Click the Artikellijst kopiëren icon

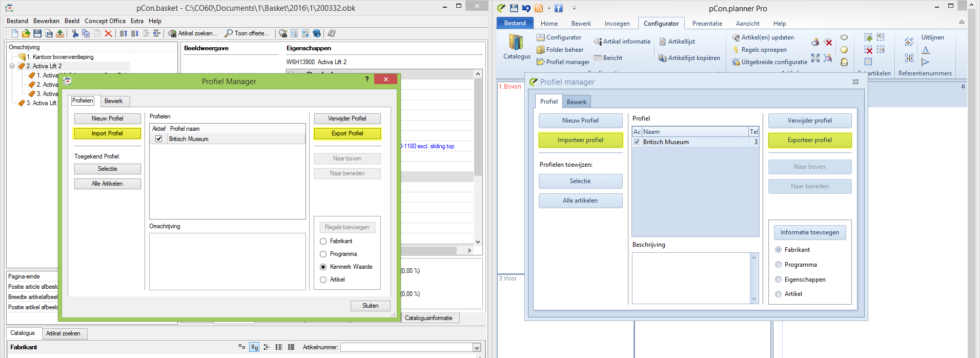coord(662,58)
